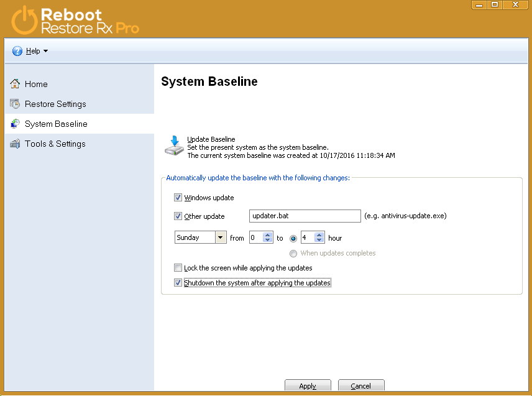Click the Update Baseline link
Image resolution: width=532 pixels, height=396 pixels.
click(x=211, y=139)
